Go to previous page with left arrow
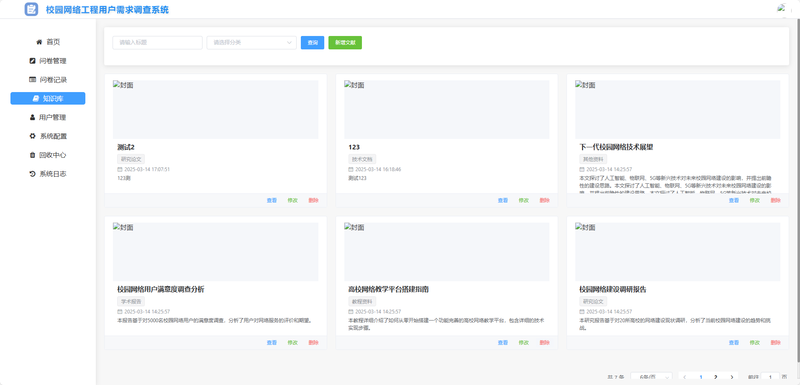This screenshot has width=800, height=385. coord(685,377)
